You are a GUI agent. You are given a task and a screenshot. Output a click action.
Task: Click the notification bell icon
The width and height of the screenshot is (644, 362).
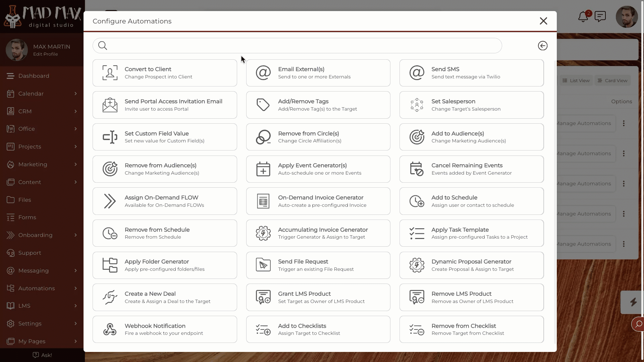coord(583,17)
